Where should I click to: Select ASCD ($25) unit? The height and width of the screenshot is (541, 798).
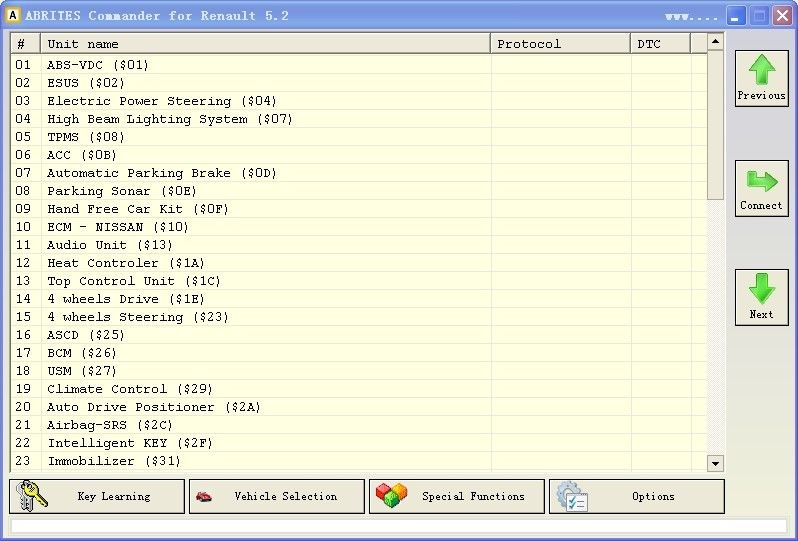pyautogui.click(x=358, y=335)
